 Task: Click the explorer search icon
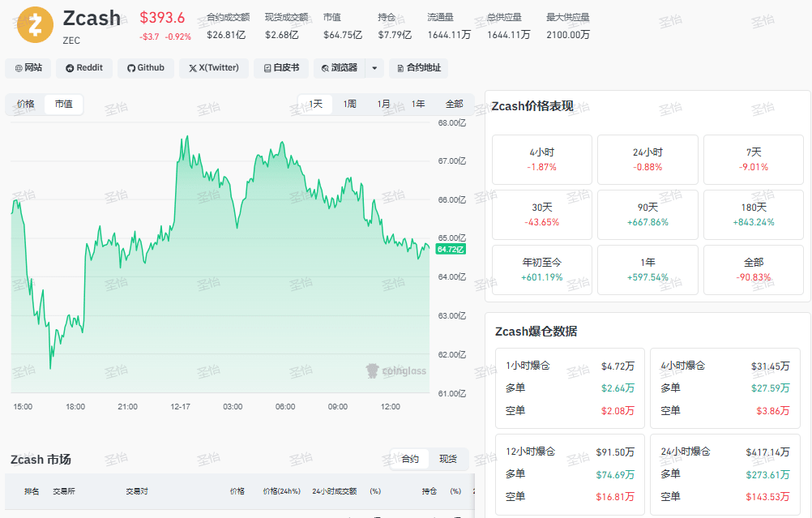325,68
